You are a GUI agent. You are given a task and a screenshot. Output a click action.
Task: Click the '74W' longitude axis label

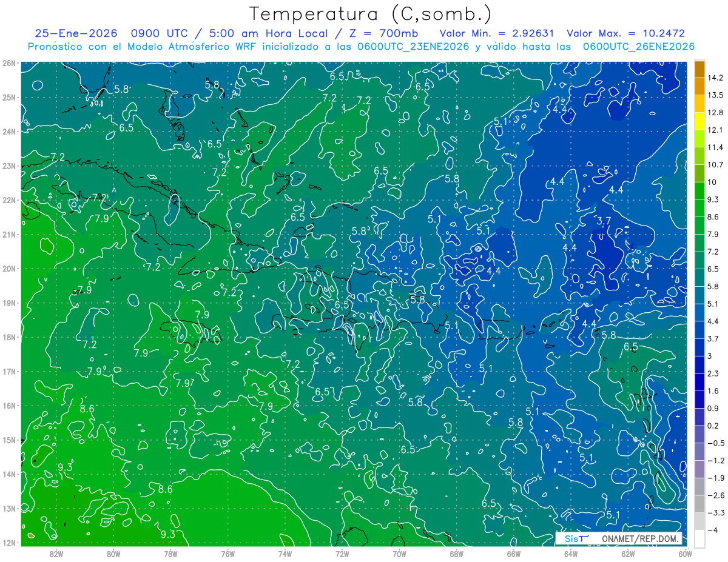tap(285, 554)
